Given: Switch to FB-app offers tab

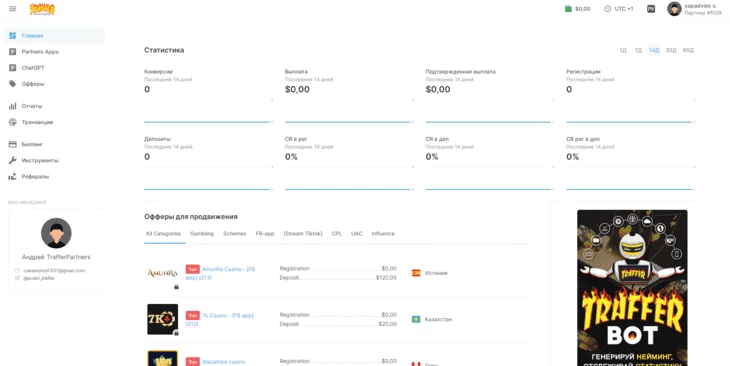Looking at the screenshot, I should (265, 234).
